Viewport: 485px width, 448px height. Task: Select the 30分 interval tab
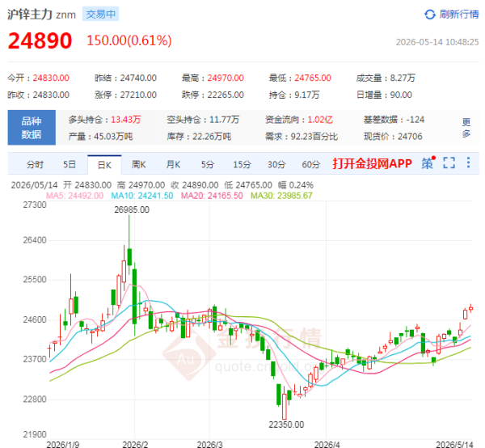click(276, 164)
